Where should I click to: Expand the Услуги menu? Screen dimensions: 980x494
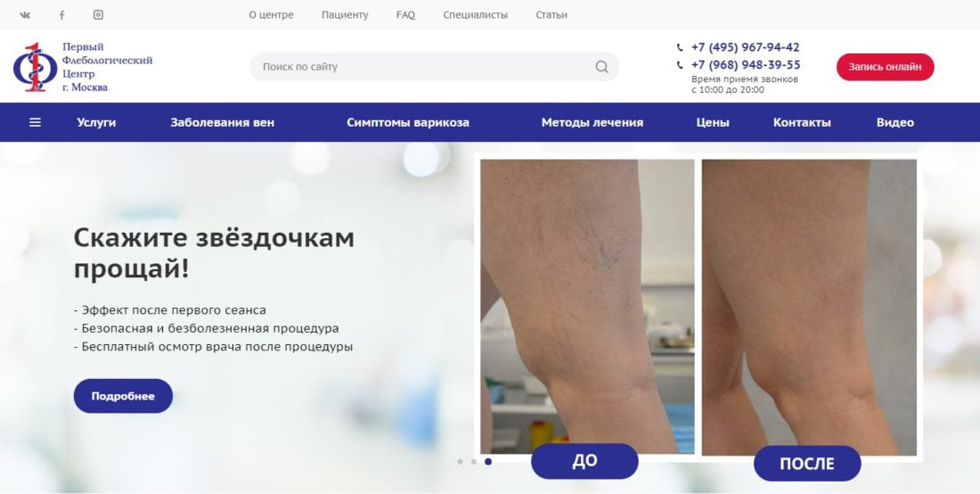96,122
